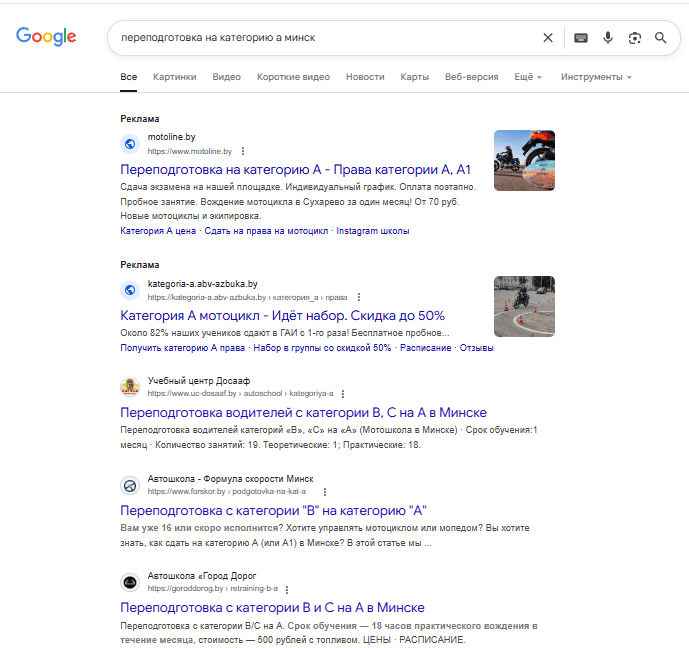Viewport: 689px width, 648px height.
Task: Switch to the Карты tab
Action: (414, 77)
